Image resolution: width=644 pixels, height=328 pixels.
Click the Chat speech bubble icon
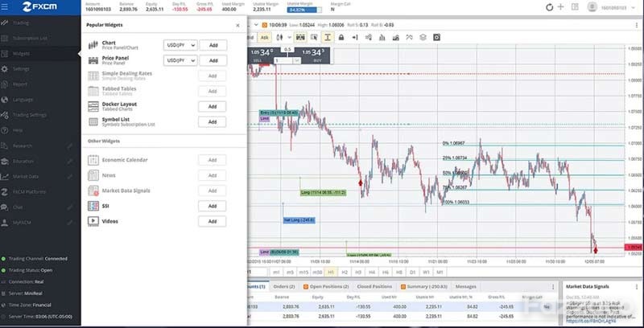[5, 207]
